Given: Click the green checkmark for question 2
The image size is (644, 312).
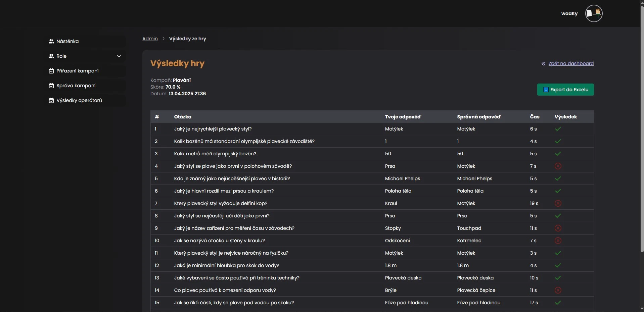Looking at the screenshot, I should [x=558, y=141].
